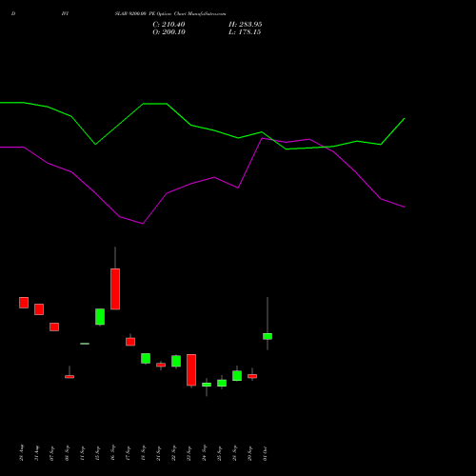
Task: Click the open value O: 200.10
Action: point(169,32)
